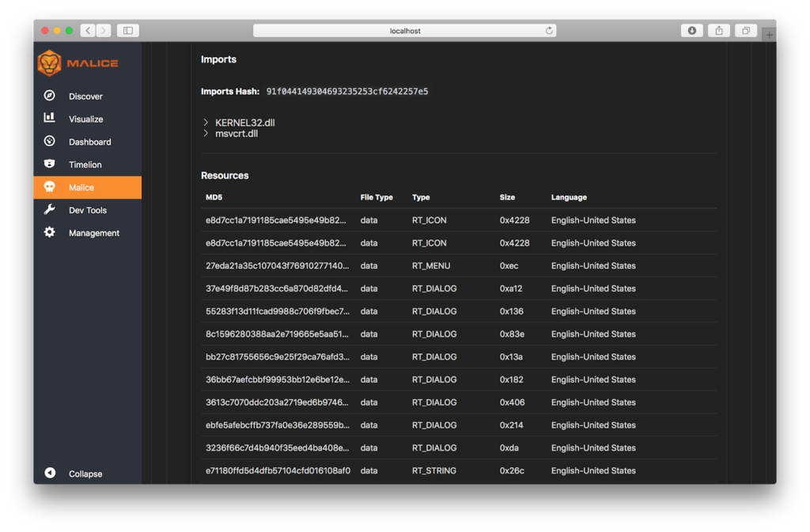This screenshot has width=810, height=532.
Task: Click the size value 0x26c
Action: pos(512,470)
